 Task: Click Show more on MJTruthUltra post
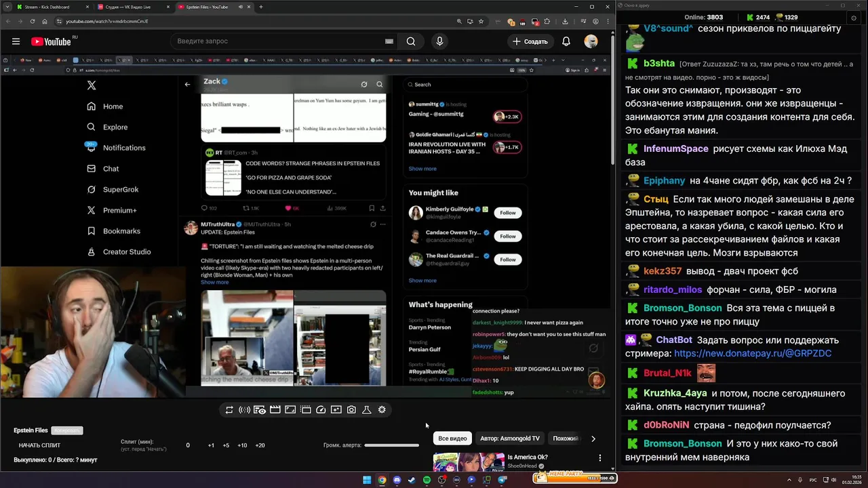pos(214,282)
